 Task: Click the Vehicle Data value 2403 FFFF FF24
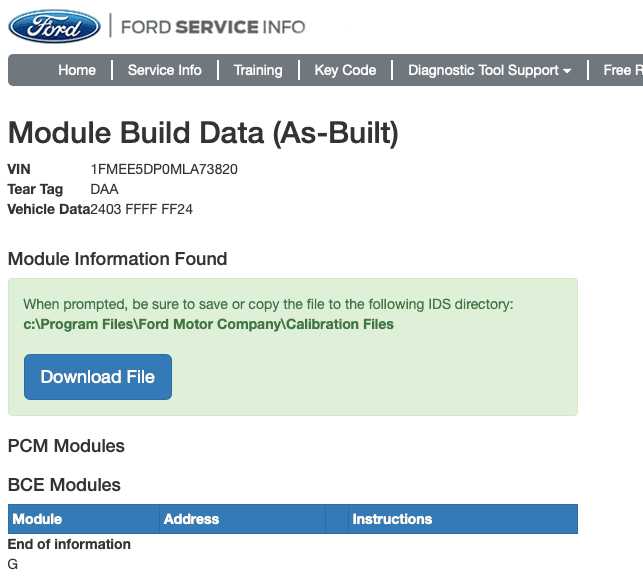(x=141, y=209)
